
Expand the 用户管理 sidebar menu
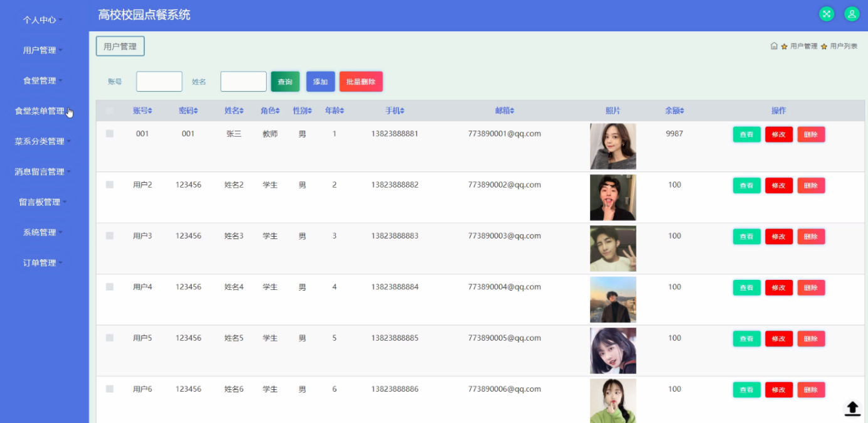pos(43,50)
